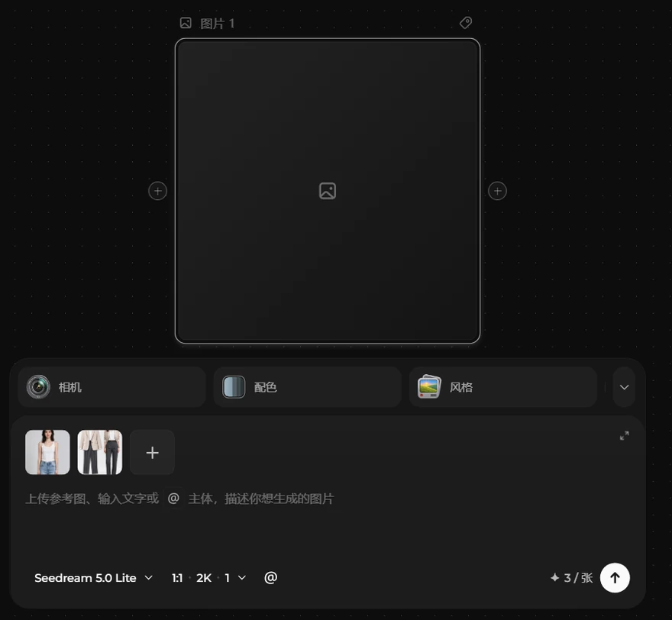The width and height of the screenshot is (672, 620).
Task: Open the 相机 camera preset
Action: tap(111, 387)
